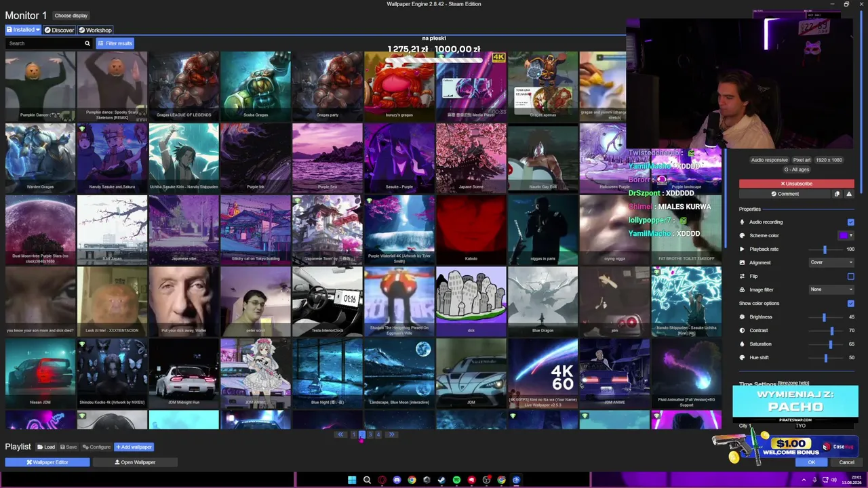Select the Kabuto wallpaper thumbnail

point(471,230)
